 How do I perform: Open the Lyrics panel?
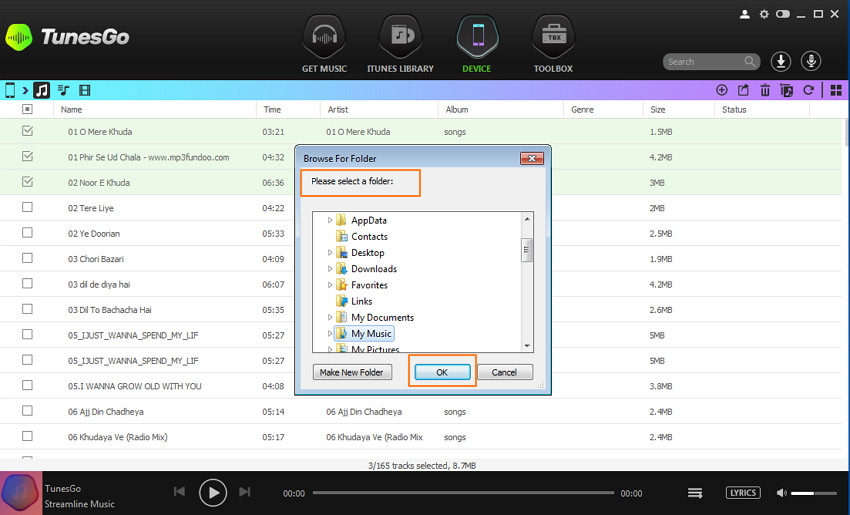click(743, 493)
